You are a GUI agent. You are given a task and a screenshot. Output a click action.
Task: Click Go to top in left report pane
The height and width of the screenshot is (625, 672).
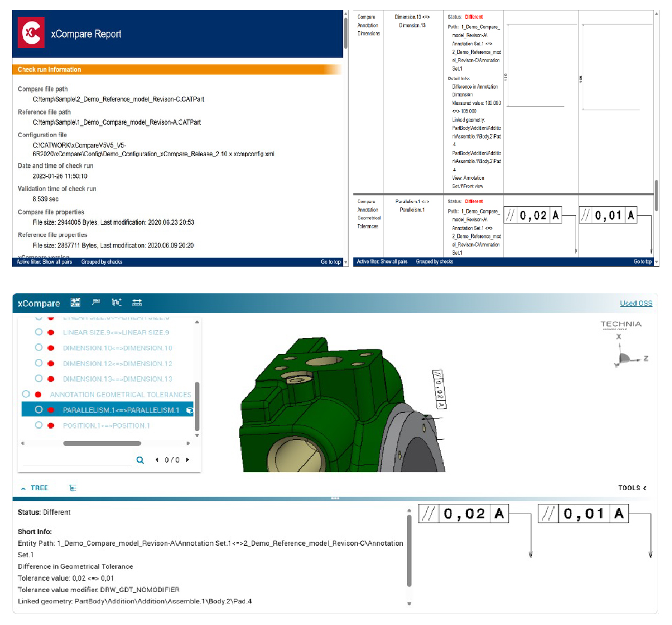click(x=330, y=262)
